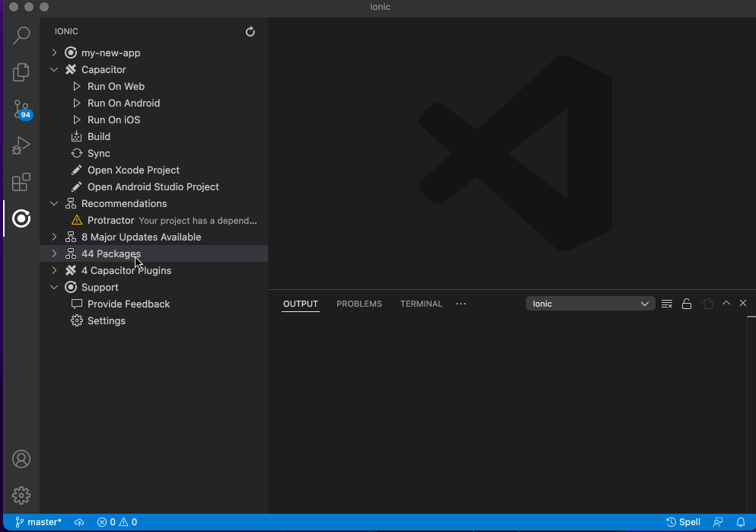Expand the my-new-app tree node
Viewport: 756px width, 532px height.
click(x=54, y=53)
